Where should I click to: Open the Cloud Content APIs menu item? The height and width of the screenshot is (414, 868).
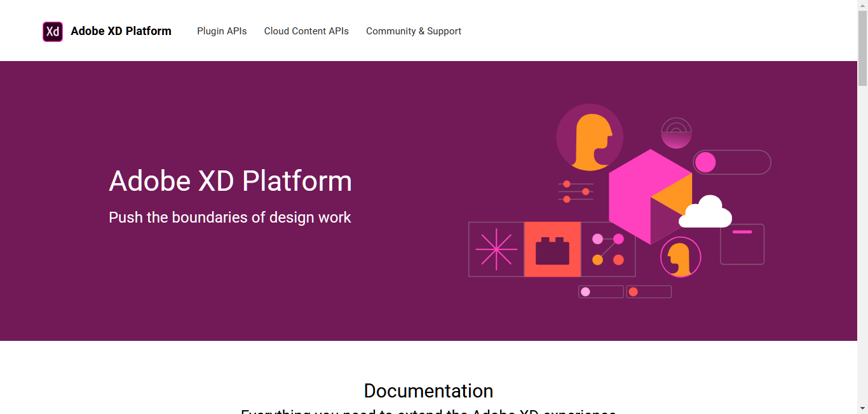306,31
